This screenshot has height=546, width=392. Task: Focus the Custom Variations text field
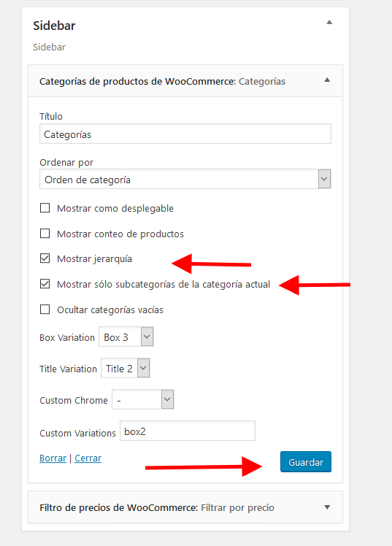(188, 431)
